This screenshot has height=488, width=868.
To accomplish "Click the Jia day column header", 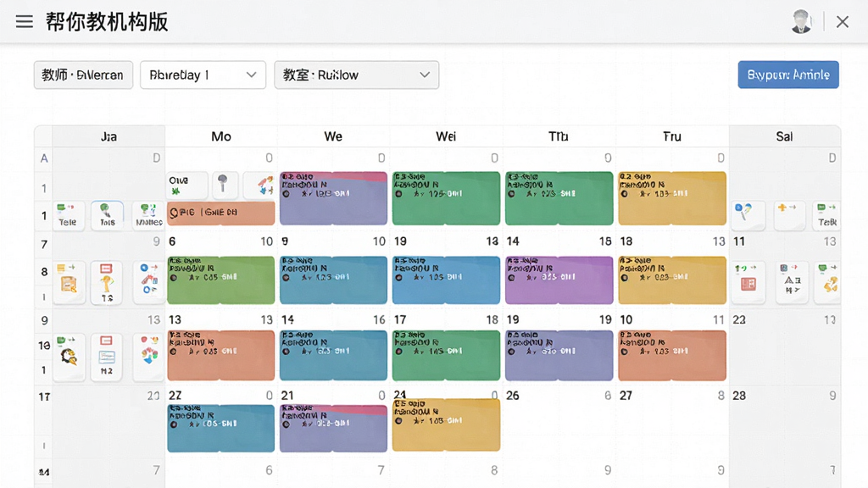I will pyautogui.click(x=108, y=136).
